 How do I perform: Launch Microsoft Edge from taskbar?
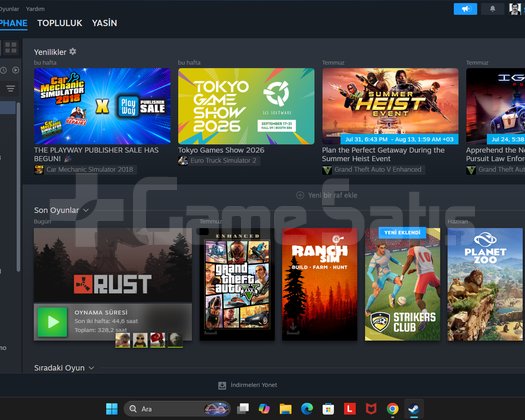pos(307,409)
